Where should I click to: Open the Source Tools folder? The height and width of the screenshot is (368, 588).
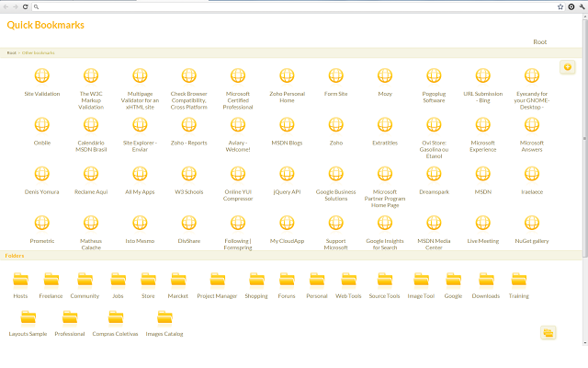[x=384, y=285]
